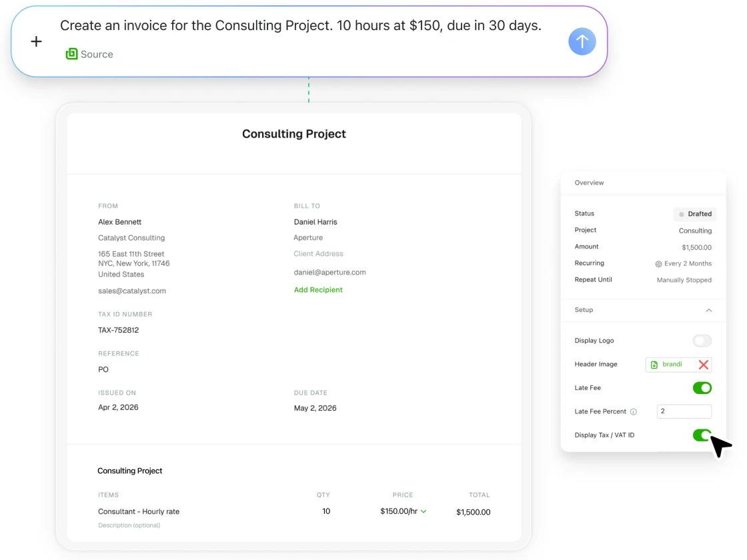Click the TAX-752812 tax ID value
This screenshot has width=747, height=560.
pos(118,330)
